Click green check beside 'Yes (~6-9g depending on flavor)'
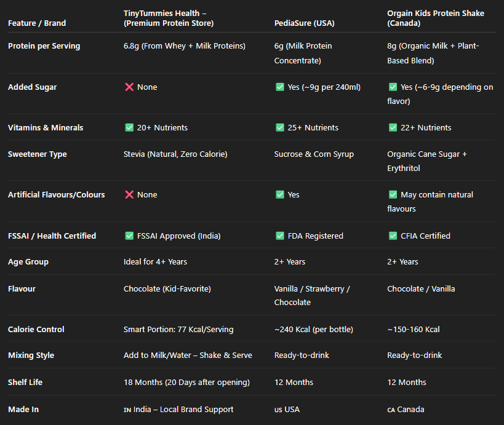The width and height of the screenshot is (504, 425). (393, 87)
